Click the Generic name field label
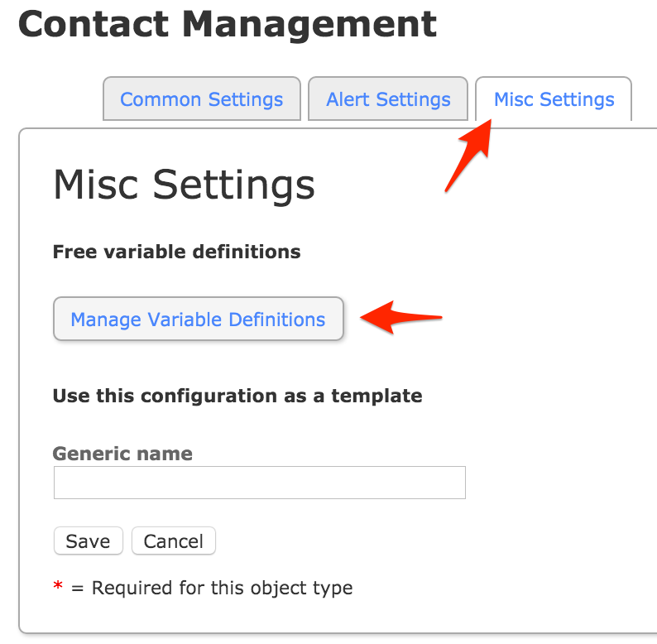 [122, 454]
